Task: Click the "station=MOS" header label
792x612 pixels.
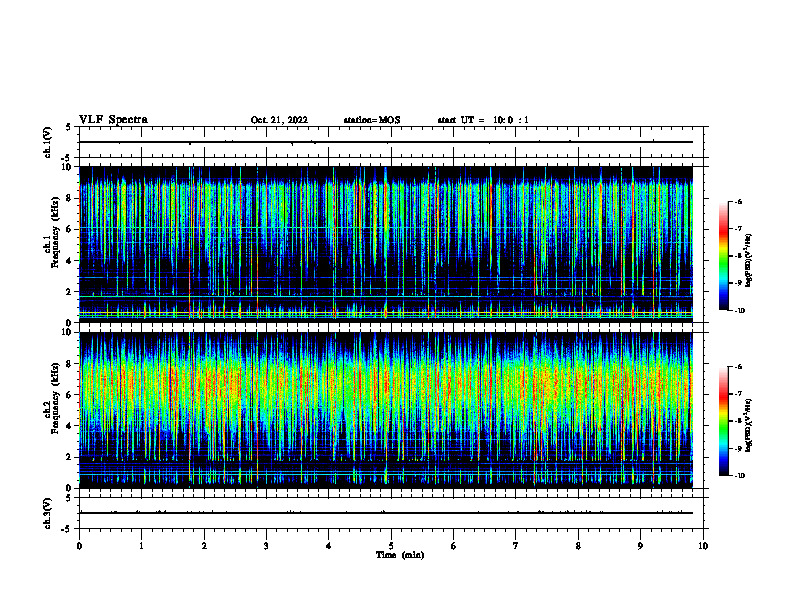Action: (x=372, y=120)
